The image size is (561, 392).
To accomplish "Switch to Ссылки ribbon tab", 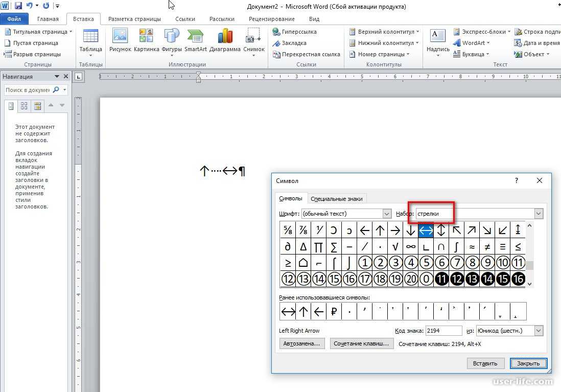I will pyautogui.click(x=185, y=19).
